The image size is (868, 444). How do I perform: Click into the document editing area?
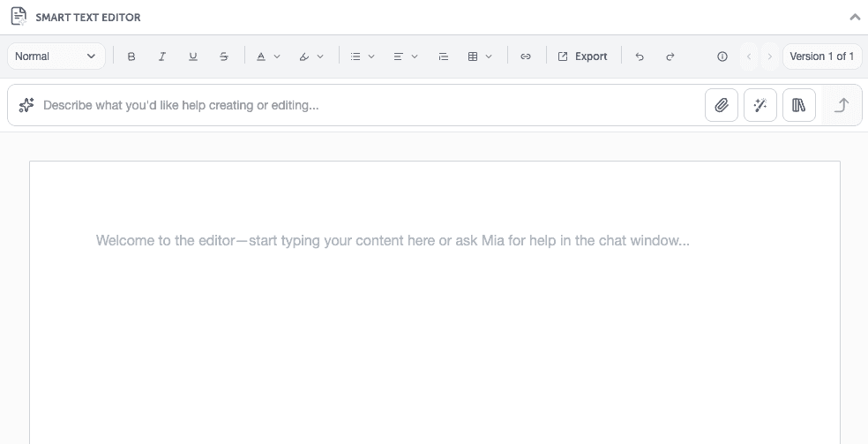[435, 302]
